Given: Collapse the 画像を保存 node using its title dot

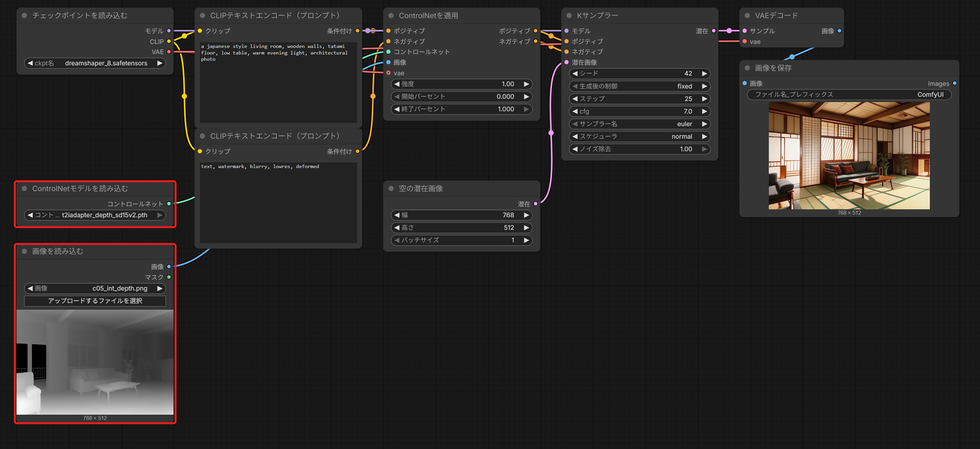Looking at the screenshot, I should tap(747, 68).
